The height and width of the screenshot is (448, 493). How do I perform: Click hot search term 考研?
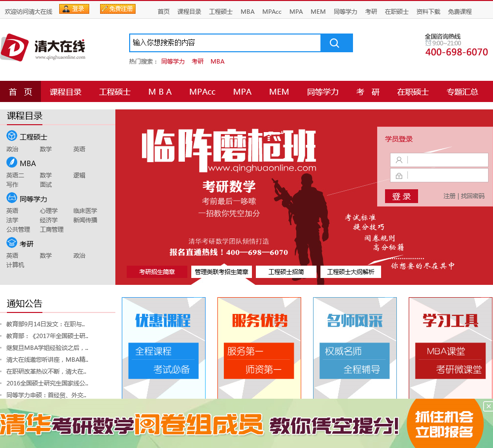pos(198,61)
